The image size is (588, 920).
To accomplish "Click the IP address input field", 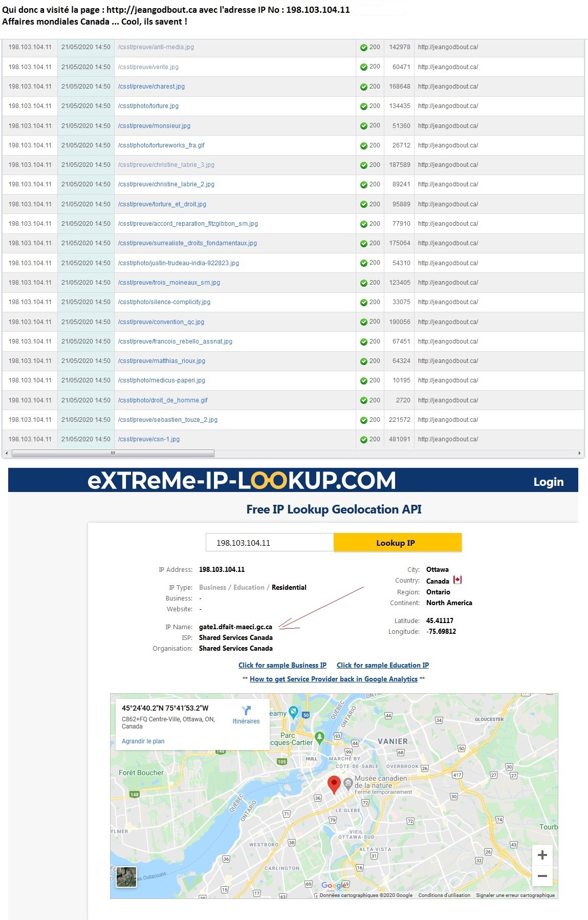I will coord(269,543).
